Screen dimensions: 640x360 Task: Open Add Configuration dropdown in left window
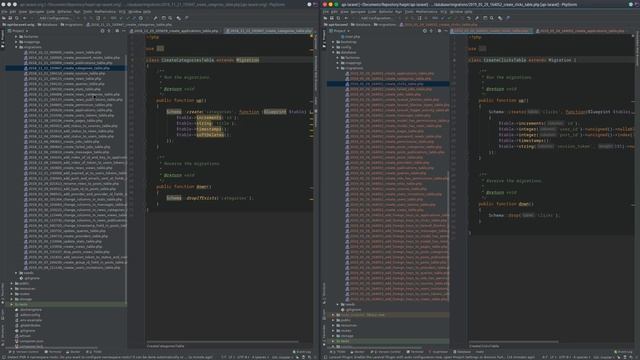click(x=56, y=18)
